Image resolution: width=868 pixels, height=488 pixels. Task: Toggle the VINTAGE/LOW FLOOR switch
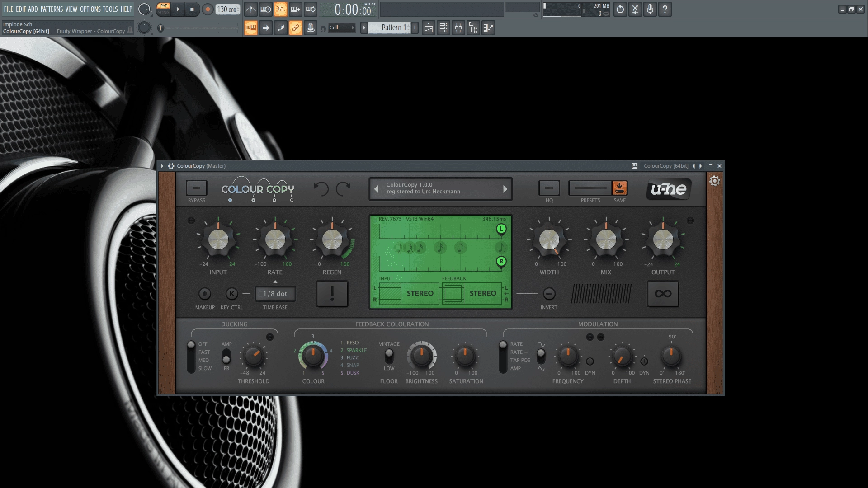[x=389, y=356]
